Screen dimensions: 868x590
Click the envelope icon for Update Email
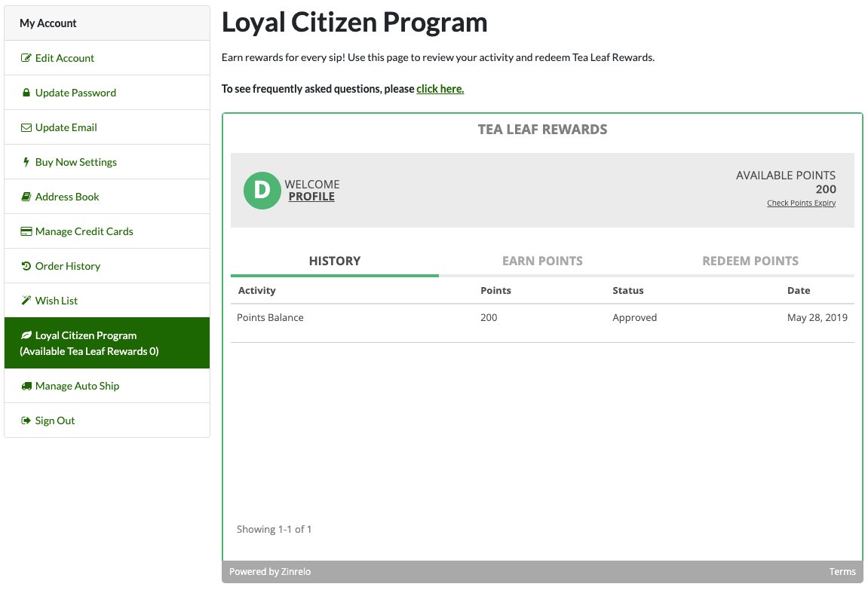pos(26,127)
